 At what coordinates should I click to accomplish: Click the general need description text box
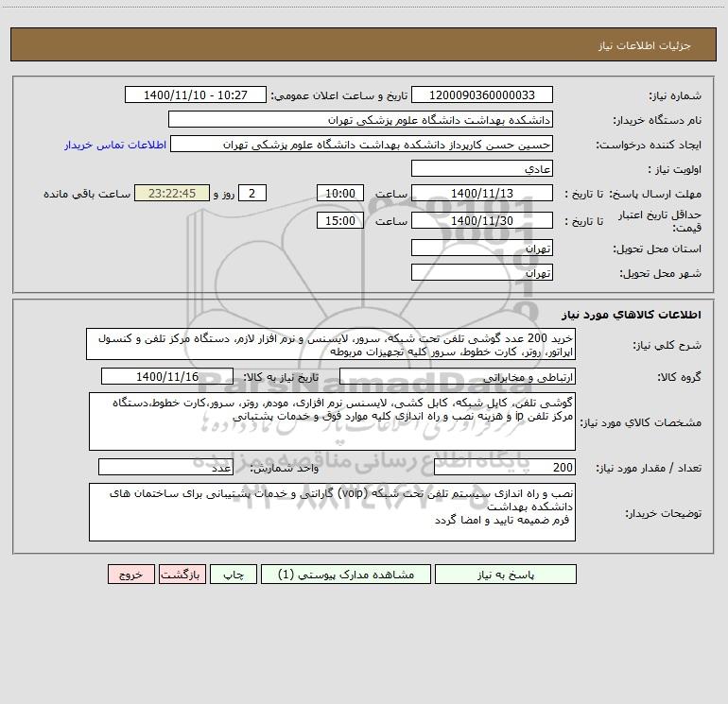[x=331, y=344]
